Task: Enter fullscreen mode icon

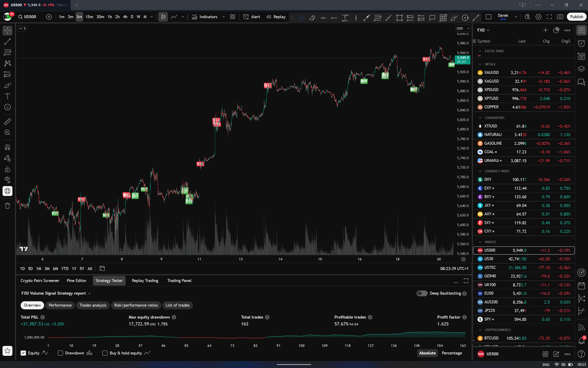Action: [549, 17]
